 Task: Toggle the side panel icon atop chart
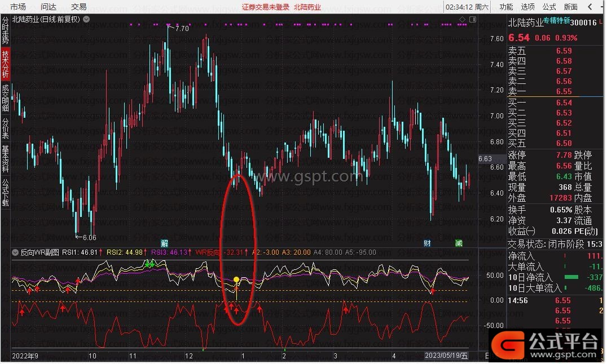coord(473,19)
